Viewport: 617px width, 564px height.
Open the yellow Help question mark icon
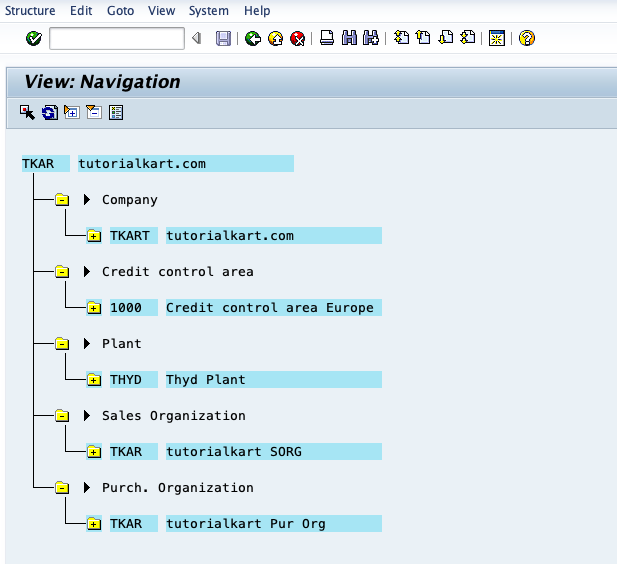tap(527, 38)
